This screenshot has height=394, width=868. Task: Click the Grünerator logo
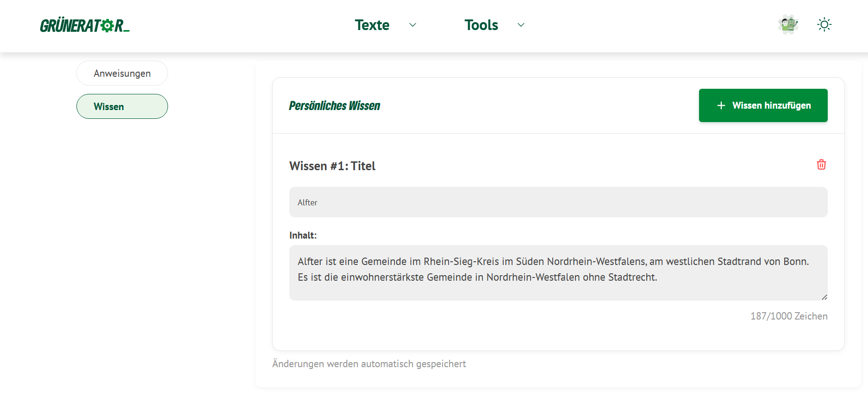[x=85, y=25]
